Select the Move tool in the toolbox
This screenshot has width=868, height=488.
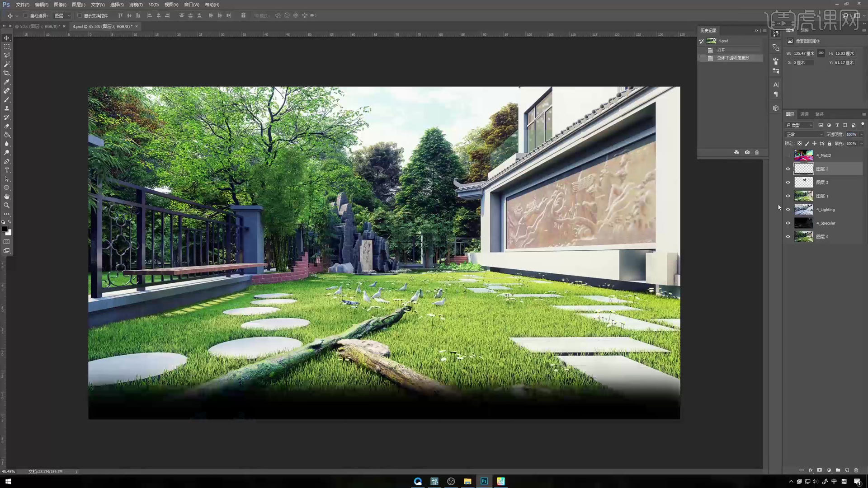[x=7, y=38]
